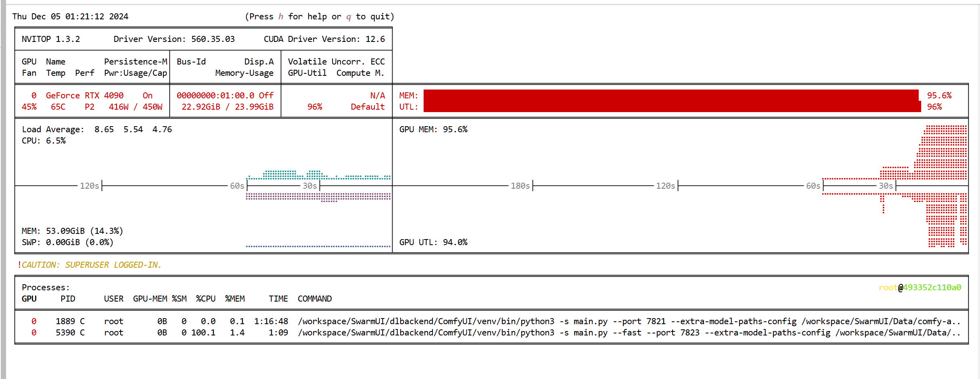Switch to the GPU column header
This screenshot has width=980, height=379.
[x=29, y=299]
